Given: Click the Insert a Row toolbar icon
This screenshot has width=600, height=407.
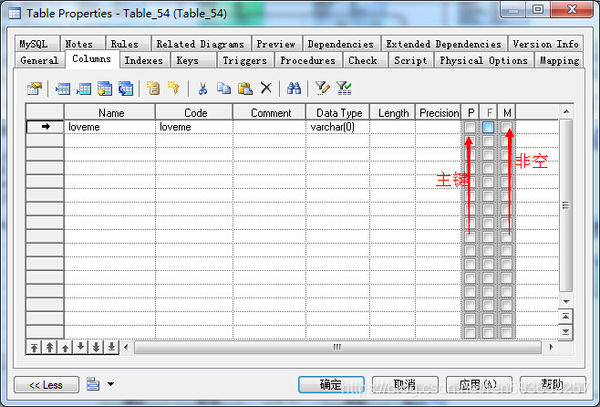Looking at the screenshot, I should point(63,89).
